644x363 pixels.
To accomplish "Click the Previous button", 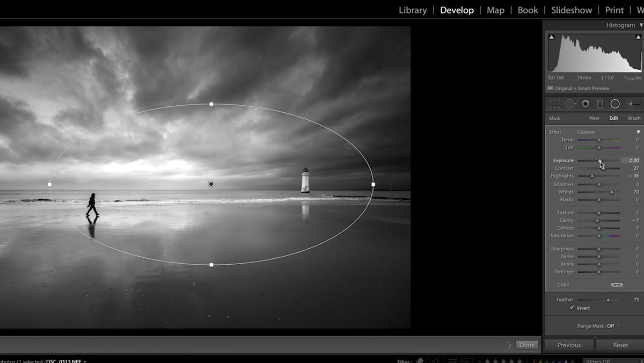I will coord(569,345).
